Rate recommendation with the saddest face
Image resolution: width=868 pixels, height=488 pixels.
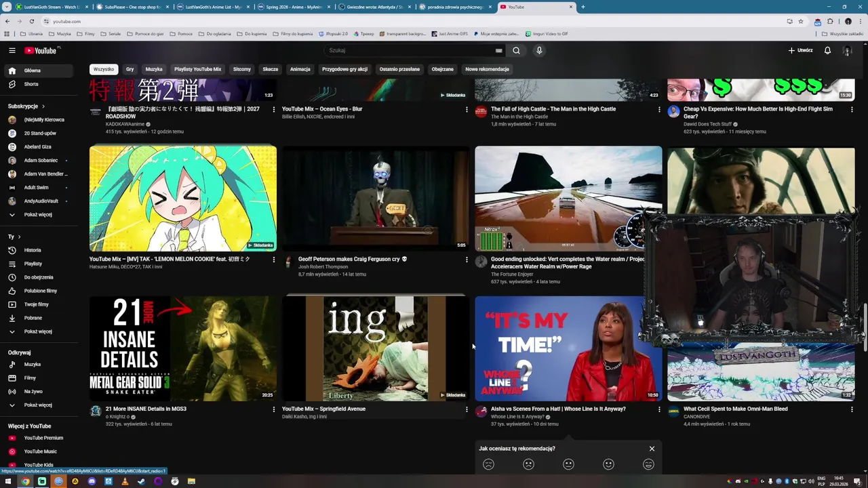tap(488, 464)
